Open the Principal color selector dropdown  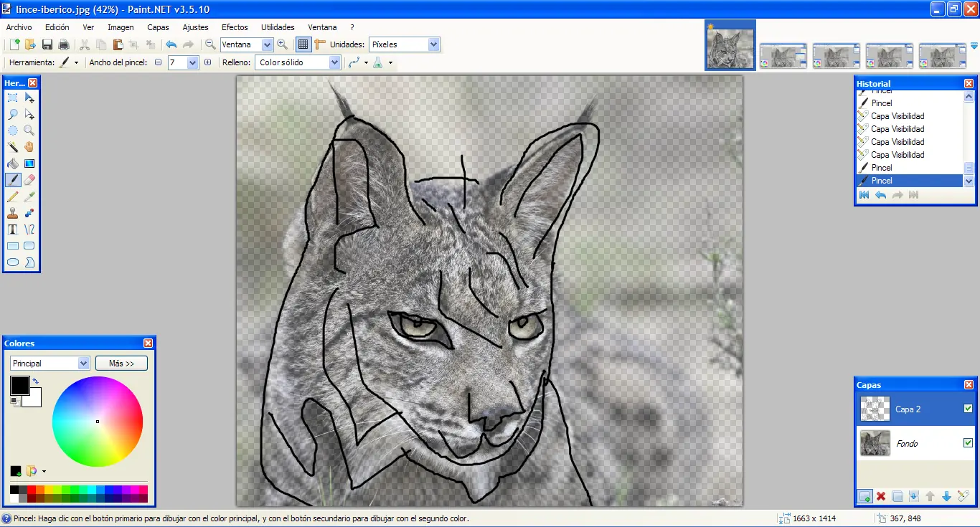84,364
